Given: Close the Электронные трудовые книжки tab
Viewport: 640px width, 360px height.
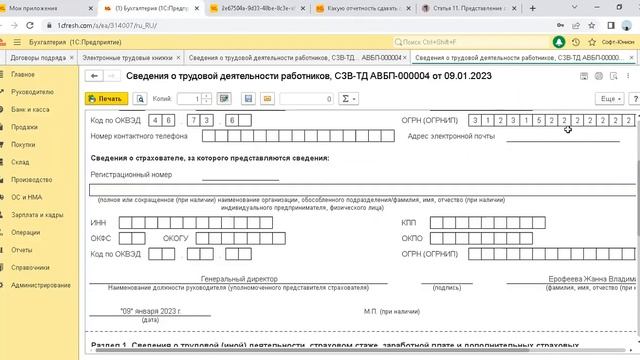Looking at the screenshot, I should (178, 58).
